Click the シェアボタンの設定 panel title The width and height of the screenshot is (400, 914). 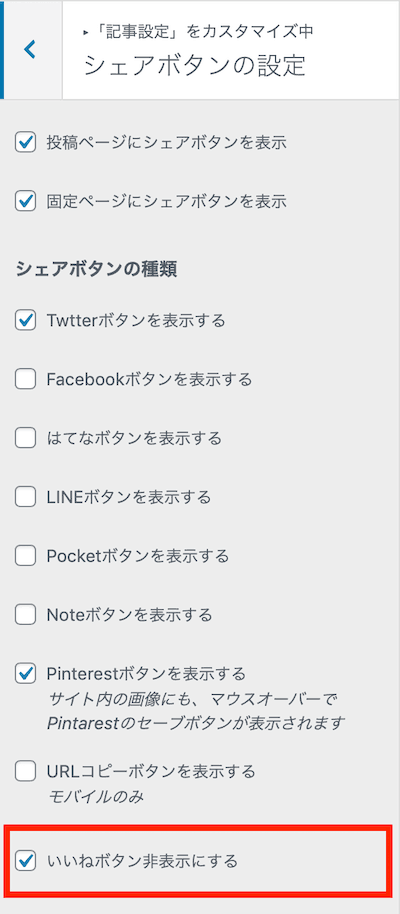point(195,65)
